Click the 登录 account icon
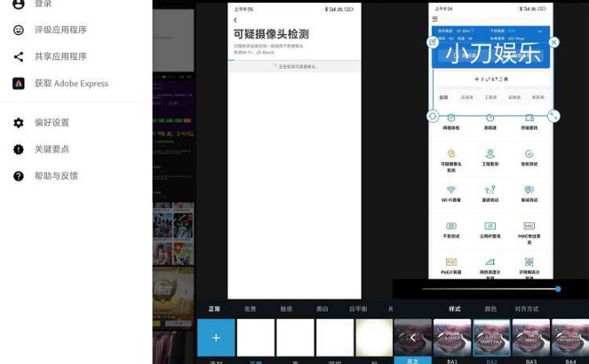589x364 pixels. (18, 4)
